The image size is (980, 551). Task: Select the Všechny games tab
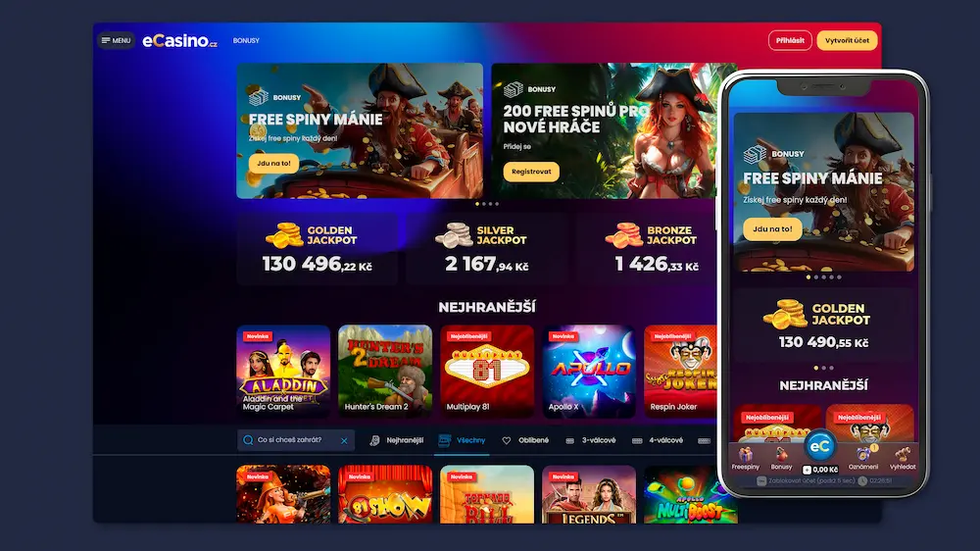coord(462,440)
